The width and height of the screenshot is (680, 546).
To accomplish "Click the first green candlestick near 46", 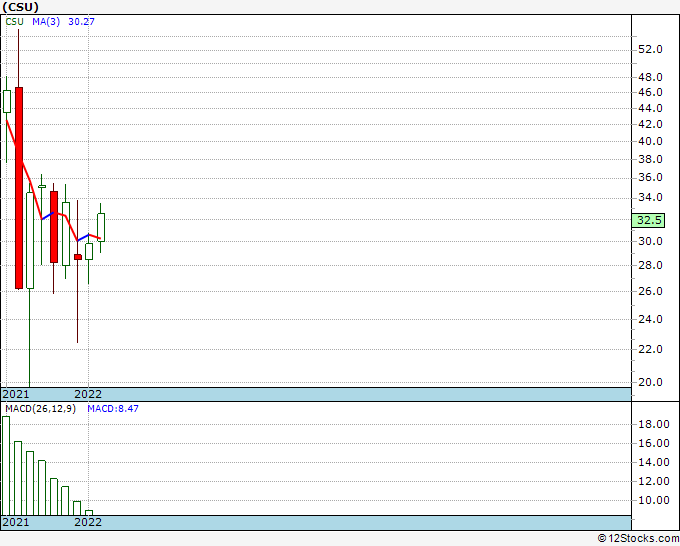I will [x=7, y=101].
